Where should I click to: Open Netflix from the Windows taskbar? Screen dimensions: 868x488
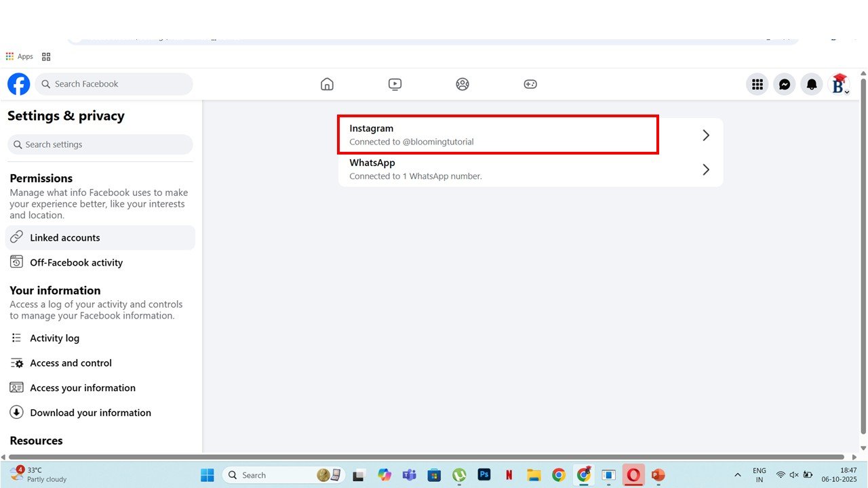(x=509, y=475)
